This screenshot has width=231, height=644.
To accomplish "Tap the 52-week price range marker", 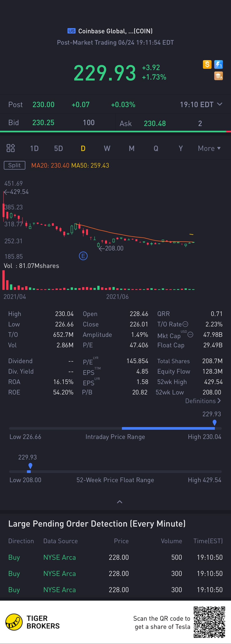I will [x=30, y=466].
